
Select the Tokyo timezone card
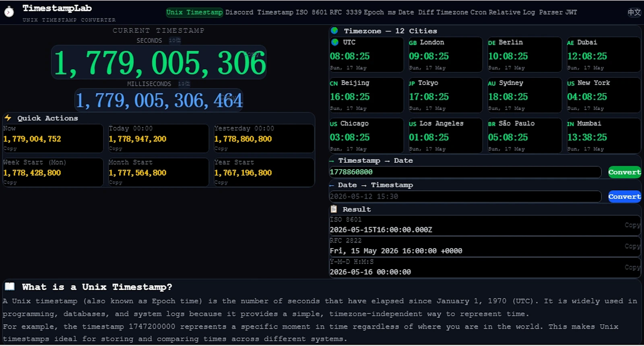pos(445,95)
